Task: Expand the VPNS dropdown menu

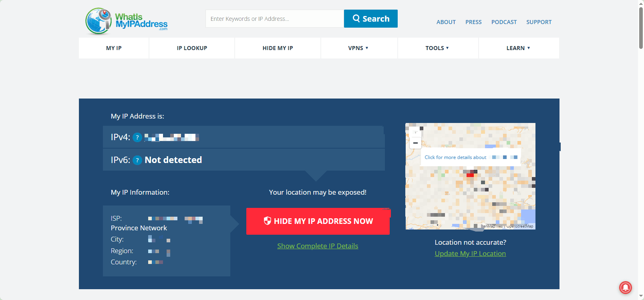Action: pyautogui.click(x=358, y=48)
